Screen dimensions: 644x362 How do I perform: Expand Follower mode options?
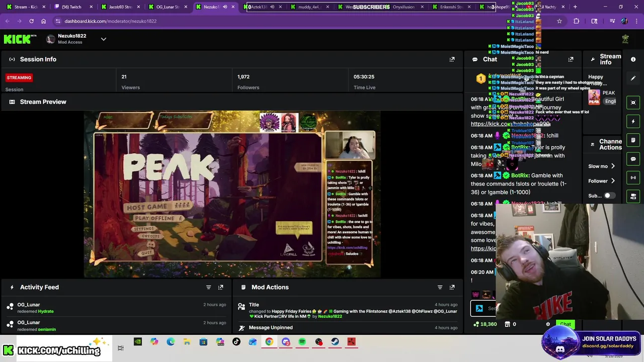pyautogui.click(x=602, y=181)
